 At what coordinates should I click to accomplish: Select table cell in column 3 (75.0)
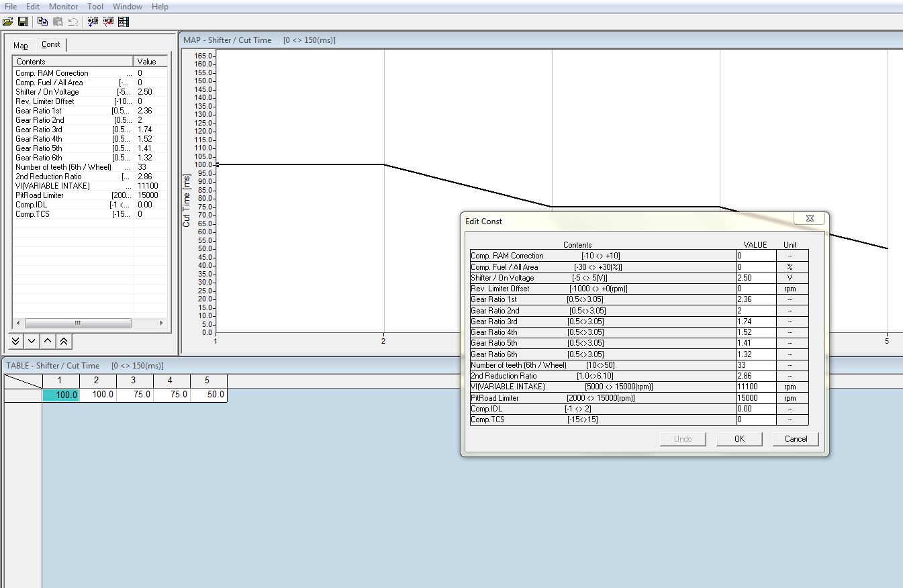click(134, 395)
